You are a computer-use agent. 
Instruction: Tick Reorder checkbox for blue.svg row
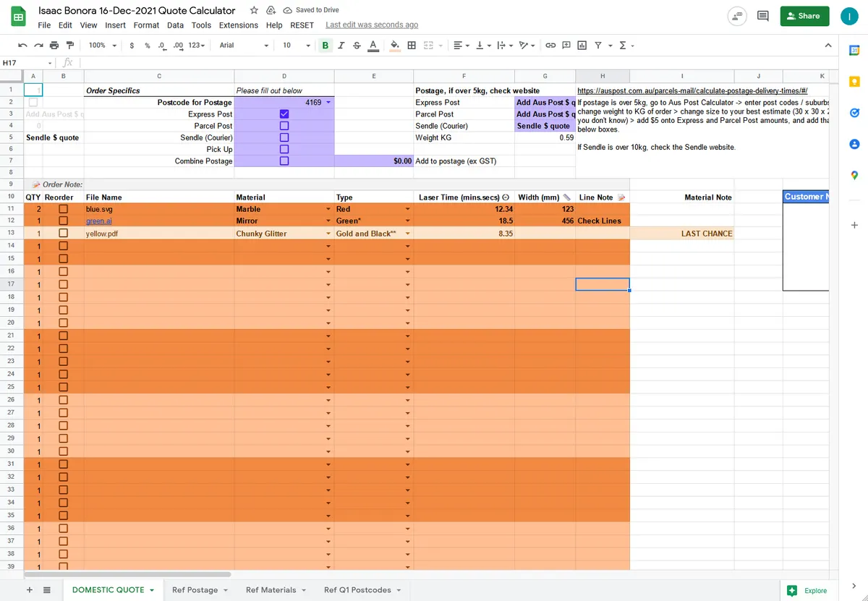tap(63, 209)
